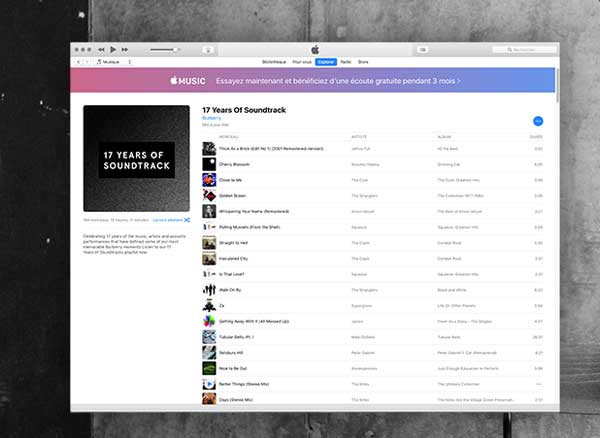Select the song 'Days (Stereo Mix)'
Image resolution: width=600 pixels, height=438 pixels.
click(236, 400)
